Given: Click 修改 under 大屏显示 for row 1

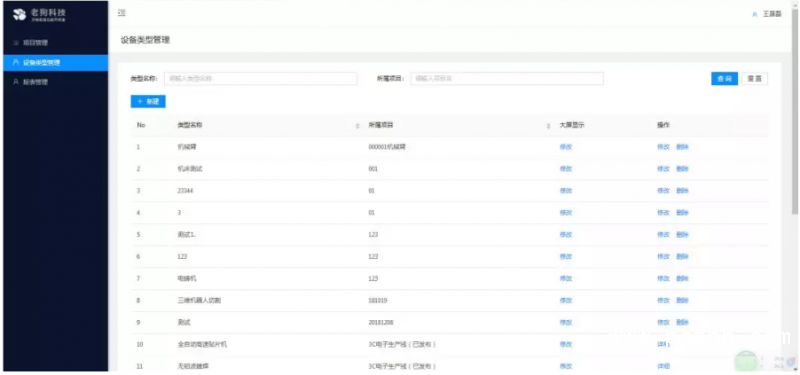Looking at the screenshot, I should [x=565, y=147].
